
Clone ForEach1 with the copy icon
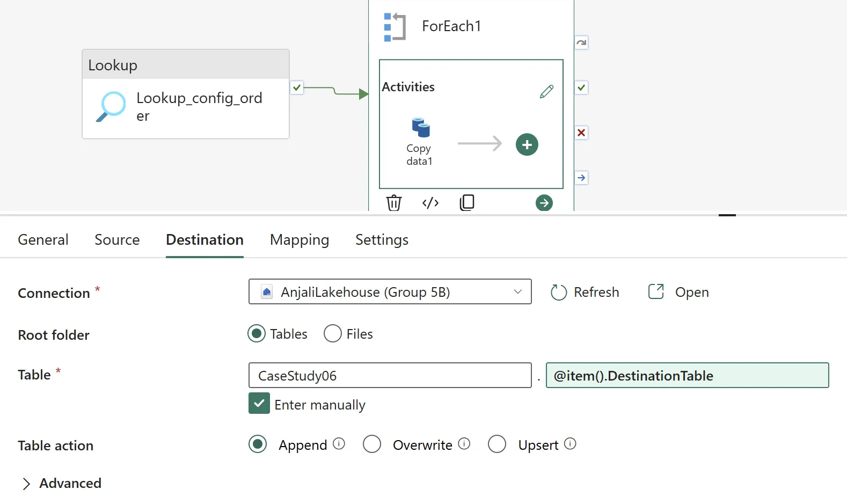coord(467,202)
